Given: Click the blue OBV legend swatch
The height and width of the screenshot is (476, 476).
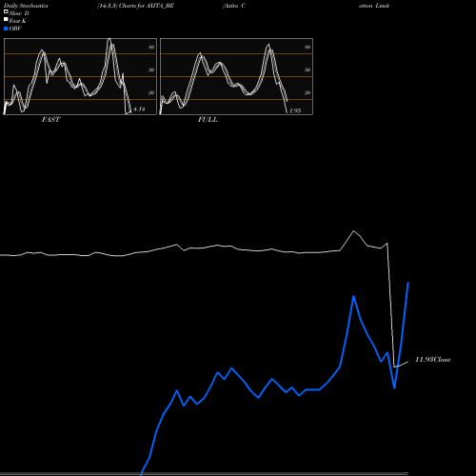Looking at the screenshot, I should (x=6, y=29).
